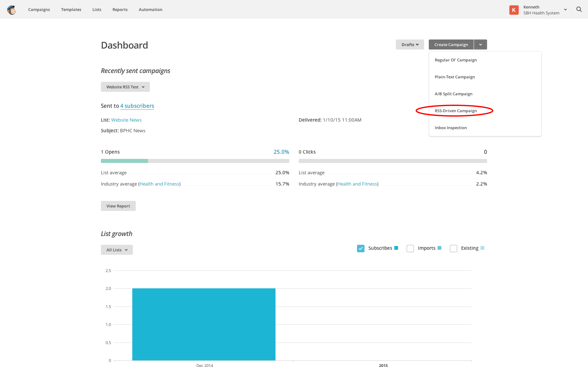Open the Automation nav item

(x=150, y=9)
